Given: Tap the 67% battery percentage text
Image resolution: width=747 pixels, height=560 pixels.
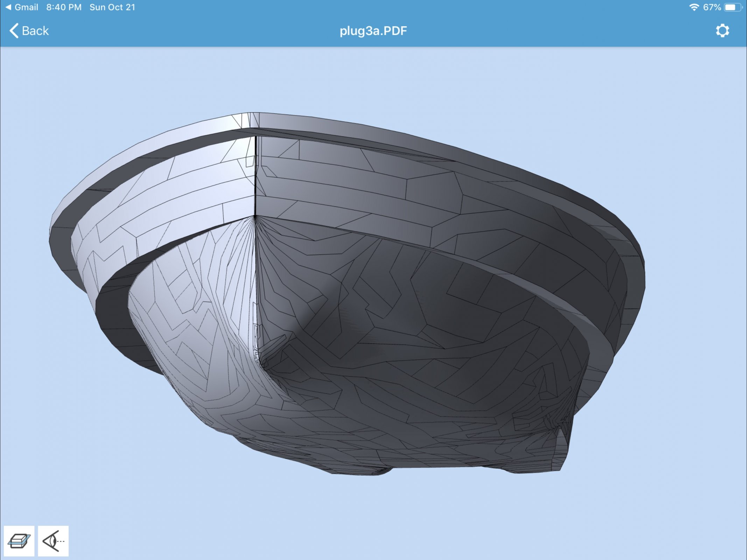Looking at the screenshot, I should pyautogui.click(x=712, y=7).
